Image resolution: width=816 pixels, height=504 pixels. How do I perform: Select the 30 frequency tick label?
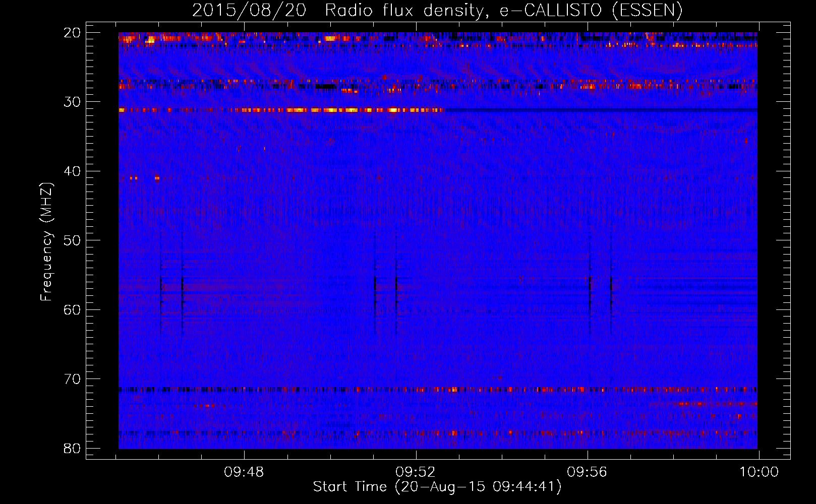tap(72, 102)
